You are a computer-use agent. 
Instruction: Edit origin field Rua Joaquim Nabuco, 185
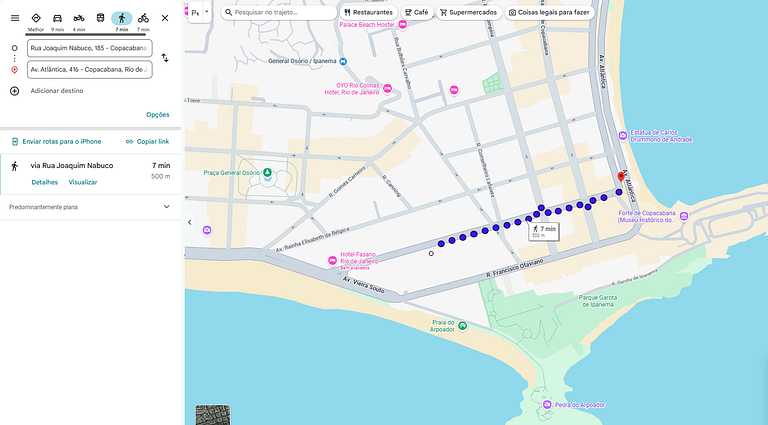pyautogui.click(x=90, y=48)
